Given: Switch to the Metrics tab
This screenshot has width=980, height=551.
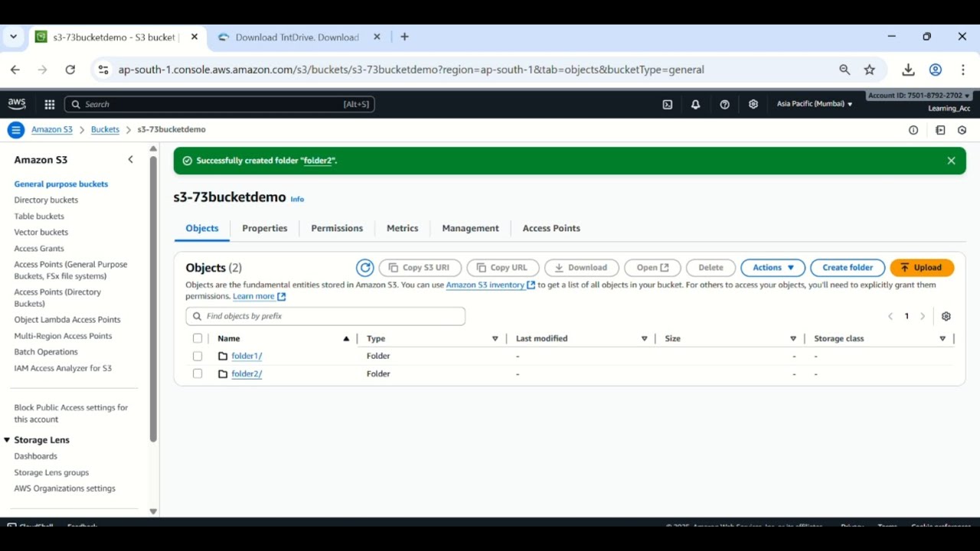Looking at the screenshot, I should pyautogui.click(x=403, y=228).
